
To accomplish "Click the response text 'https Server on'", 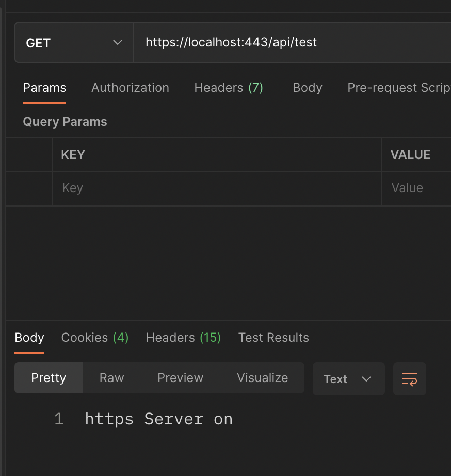I will (x=159, y=419).
